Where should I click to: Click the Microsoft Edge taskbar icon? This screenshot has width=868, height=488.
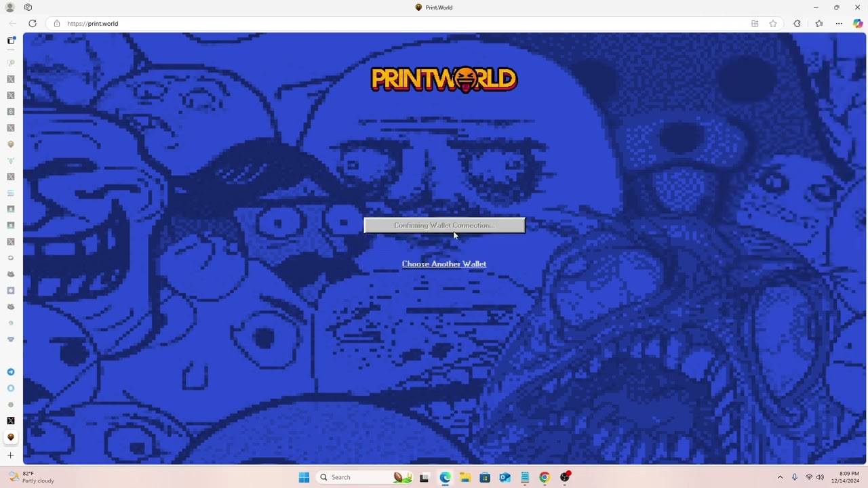point(445,477)
